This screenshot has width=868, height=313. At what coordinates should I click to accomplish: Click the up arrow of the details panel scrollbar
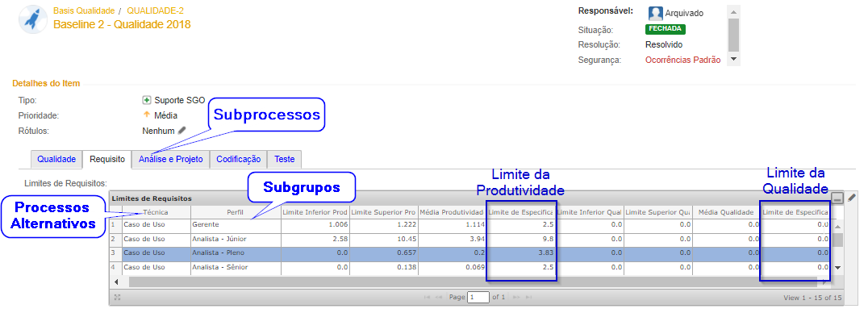733,11
